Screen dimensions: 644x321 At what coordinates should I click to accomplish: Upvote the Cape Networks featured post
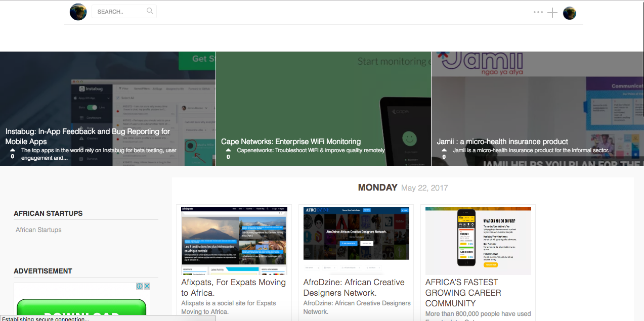228,151
